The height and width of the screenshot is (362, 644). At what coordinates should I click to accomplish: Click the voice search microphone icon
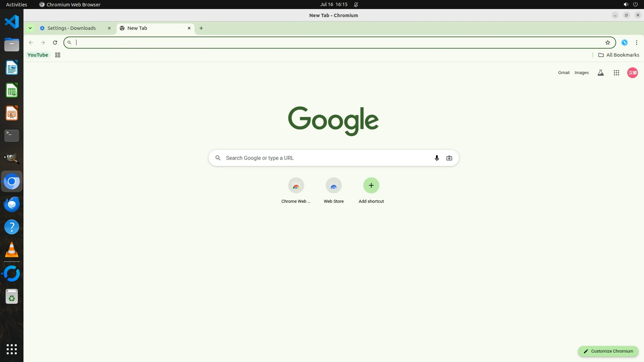tap(436, 158)
